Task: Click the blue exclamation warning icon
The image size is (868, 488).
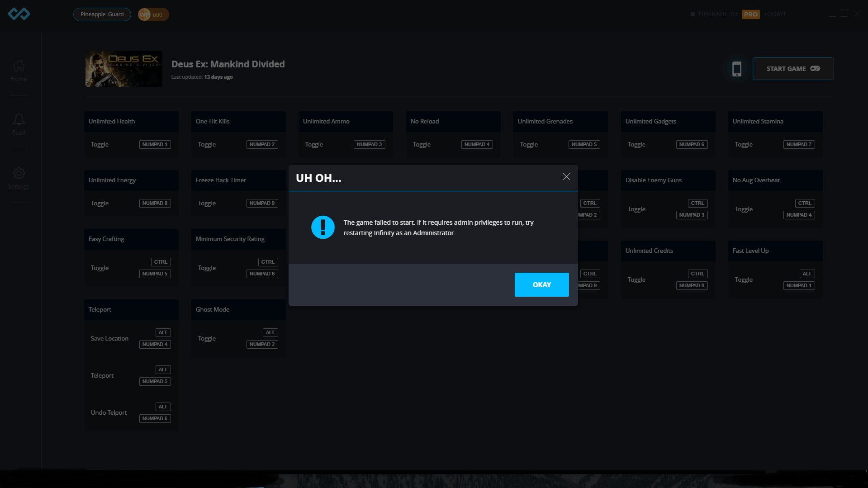Action: (x=323, y=227)
